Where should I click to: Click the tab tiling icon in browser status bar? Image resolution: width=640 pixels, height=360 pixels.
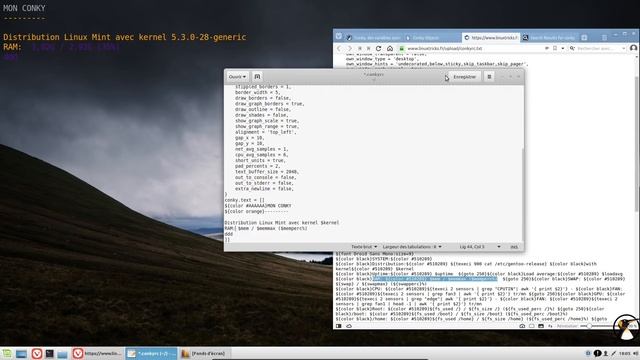(x=531, y=326)
